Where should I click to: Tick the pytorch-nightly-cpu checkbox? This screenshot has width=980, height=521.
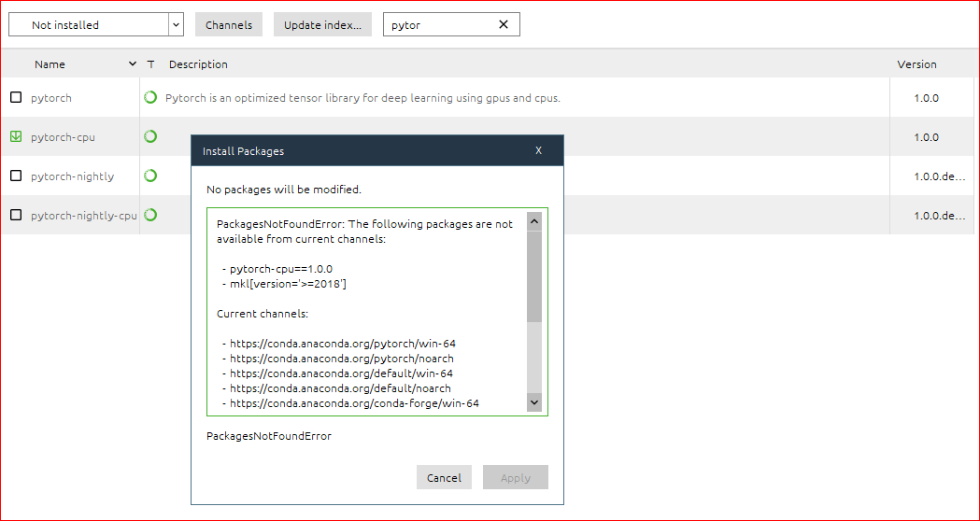pos(16,215)
